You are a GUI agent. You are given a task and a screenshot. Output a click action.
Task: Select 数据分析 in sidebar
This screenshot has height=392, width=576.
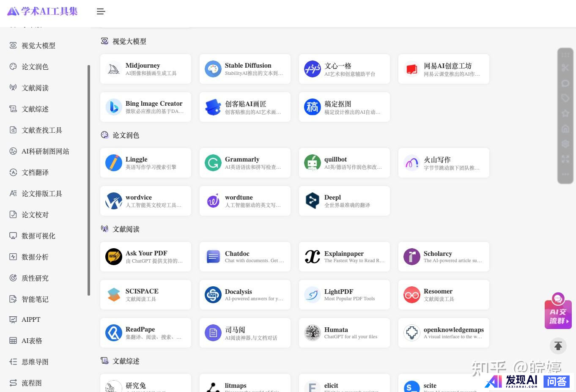pyautogui.click(x=35, y=257)
